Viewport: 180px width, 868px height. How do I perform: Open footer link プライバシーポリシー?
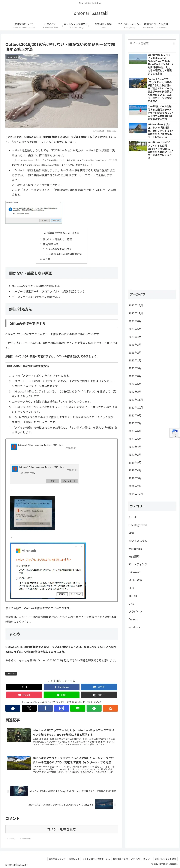[x=141, y=859]
